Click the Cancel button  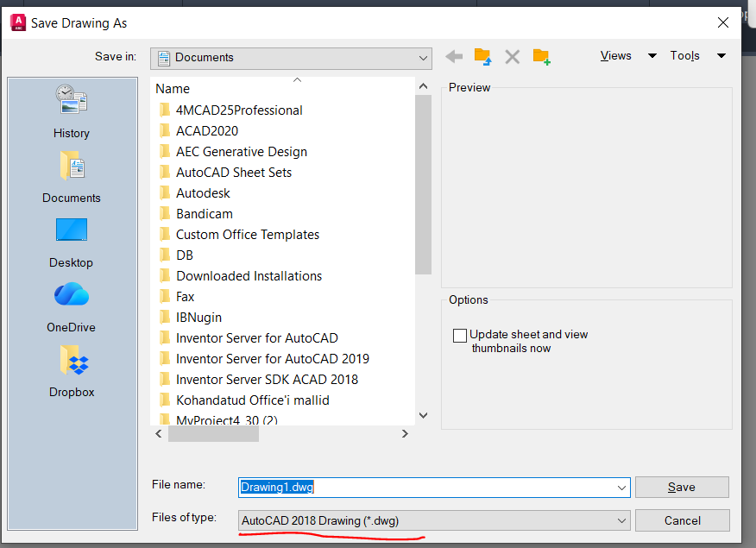pos(682,520)
